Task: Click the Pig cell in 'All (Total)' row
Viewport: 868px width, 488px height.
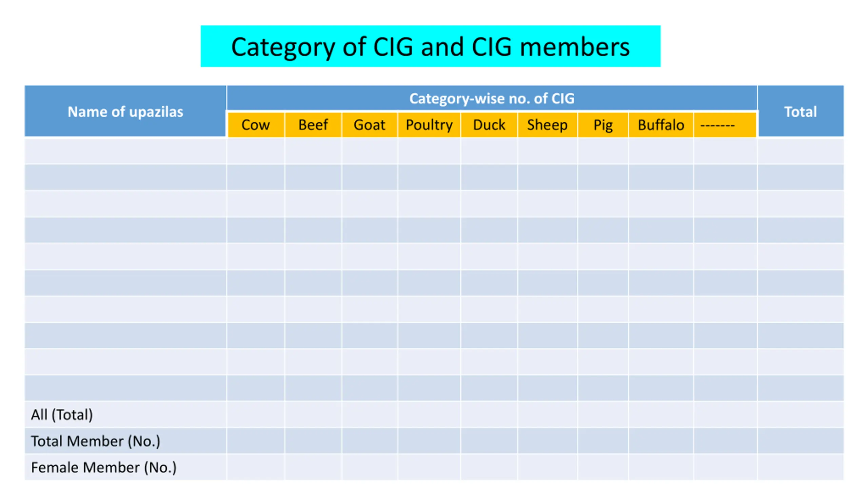Action: coord(603,414)
